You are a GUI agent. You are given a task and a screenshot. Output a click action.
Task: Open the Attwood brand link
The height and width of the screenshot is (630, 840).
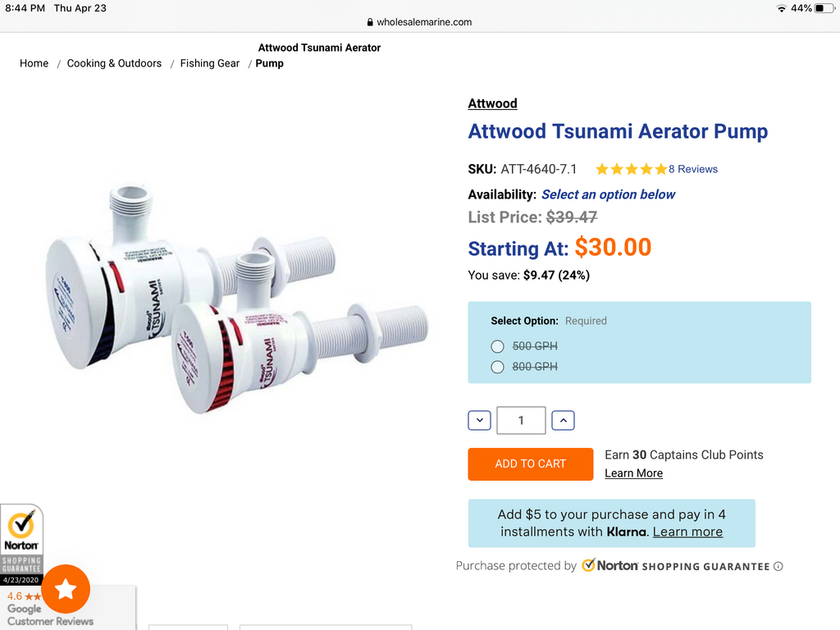[492, 103]
